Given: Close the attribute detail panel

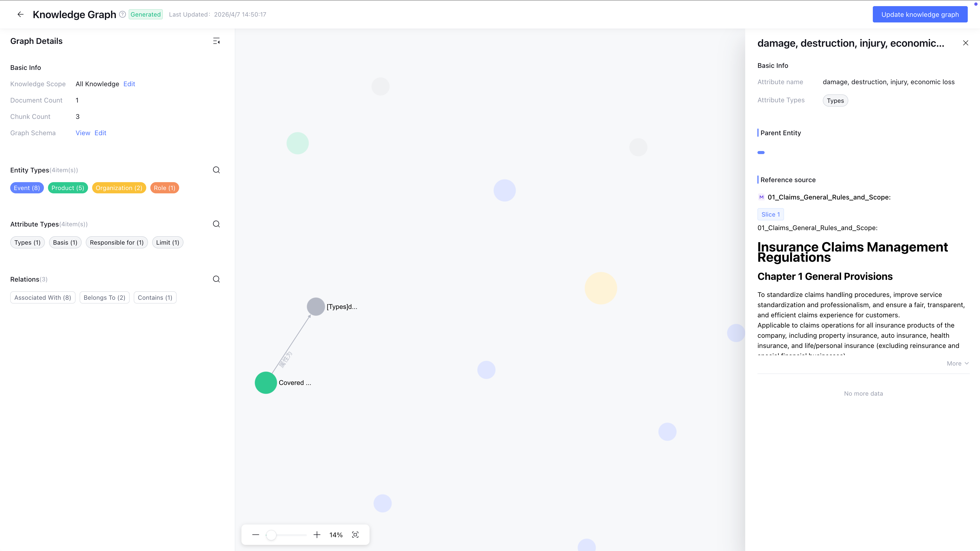Looking at the screenshot, I should (965, 43).
